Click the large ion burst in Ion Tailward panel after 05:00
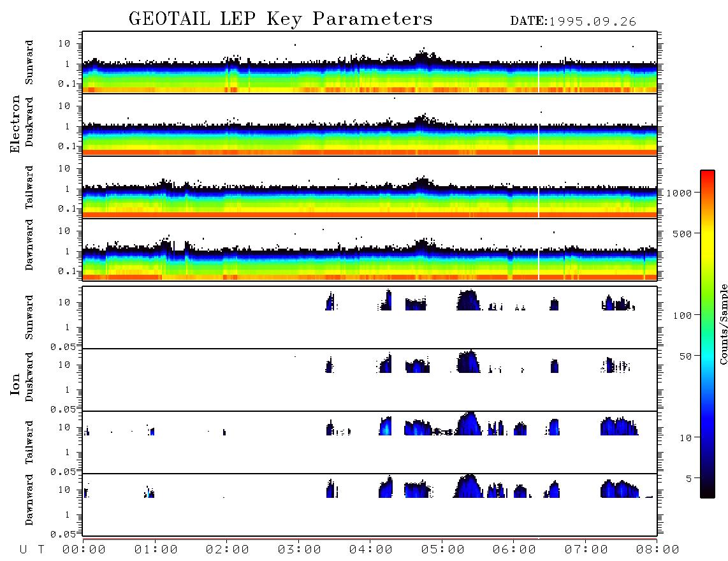This screenshot has width=728, height=561. point(469,423)
